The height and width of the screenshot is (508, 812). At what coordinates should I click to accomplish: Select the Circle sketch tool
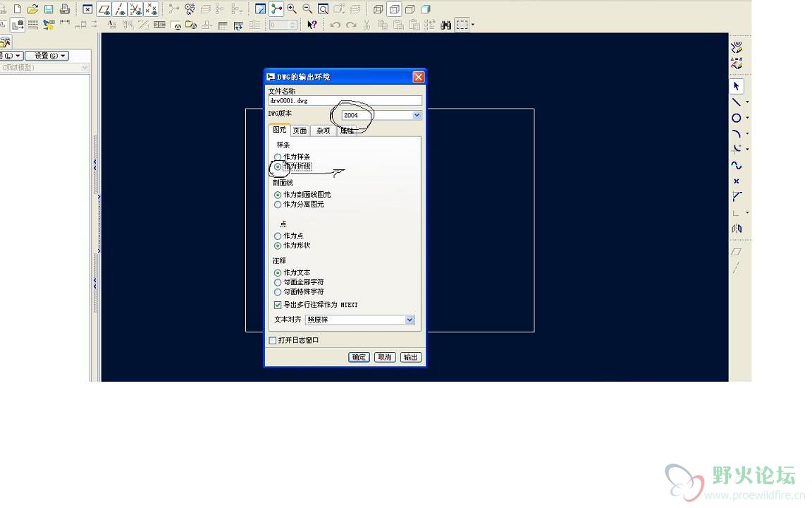736,119
